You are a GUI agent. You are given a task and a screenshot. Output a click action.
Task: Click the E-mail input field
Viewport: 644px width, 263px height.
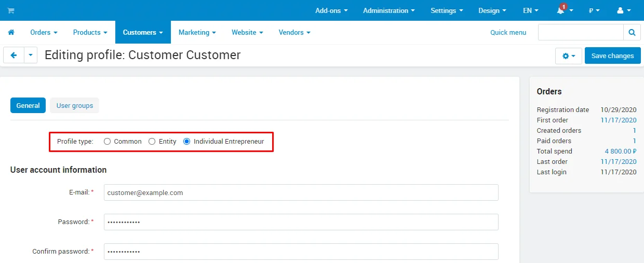coord(301,192)
